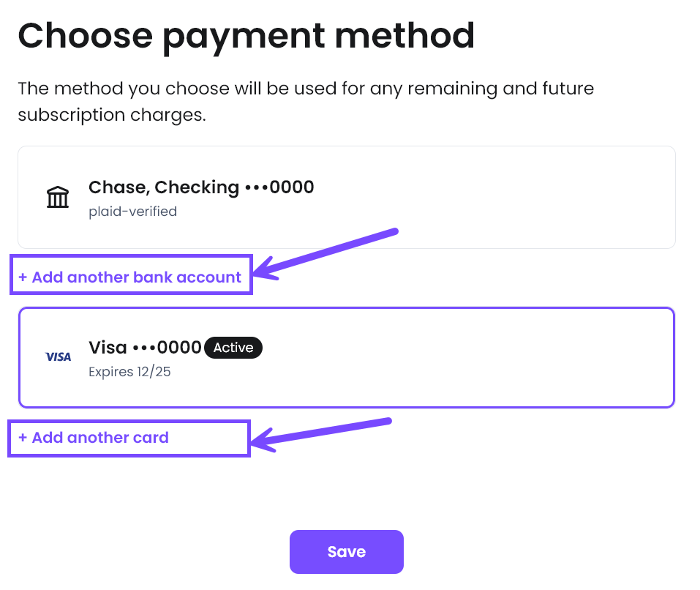700x590 pixels.
Task: Click the 'plaid-verified' label
Action: click(132, 212)
